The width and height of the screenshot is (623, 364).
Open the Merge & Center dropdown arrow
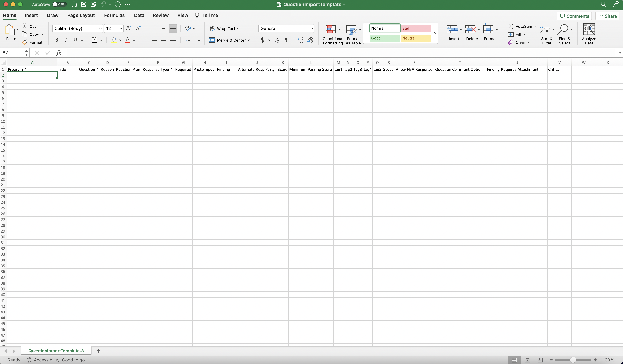249,40
